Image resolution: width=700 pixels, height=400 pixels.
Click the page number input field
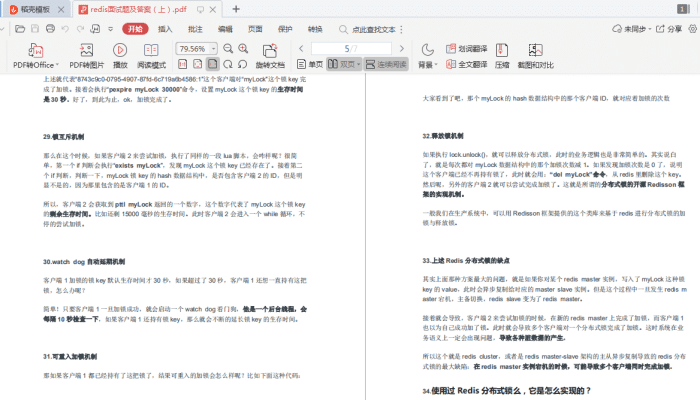[x=350, y=48]
